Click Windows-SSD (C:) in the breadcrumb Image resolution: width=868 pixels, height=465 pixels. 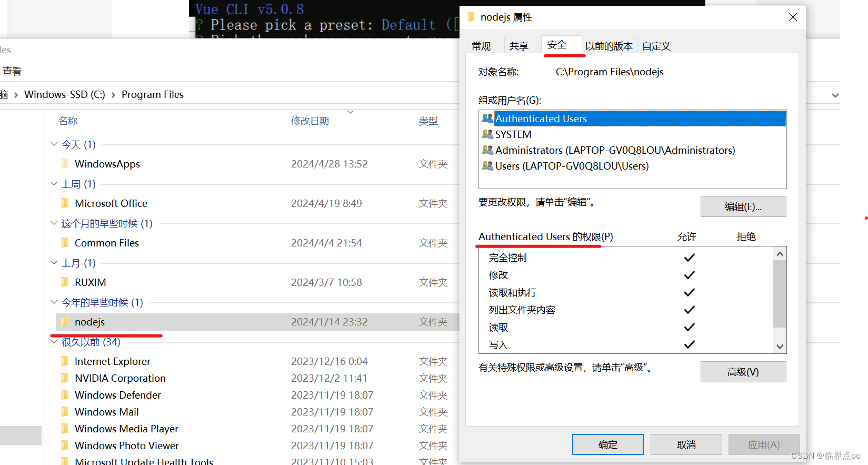tap(65, 95)
